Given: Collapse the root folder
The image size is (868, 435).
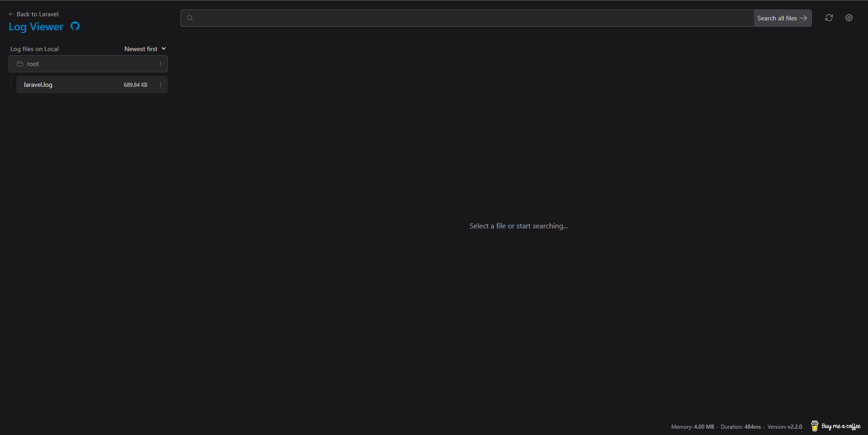Looking at the screenshot, I should (88, 64).
